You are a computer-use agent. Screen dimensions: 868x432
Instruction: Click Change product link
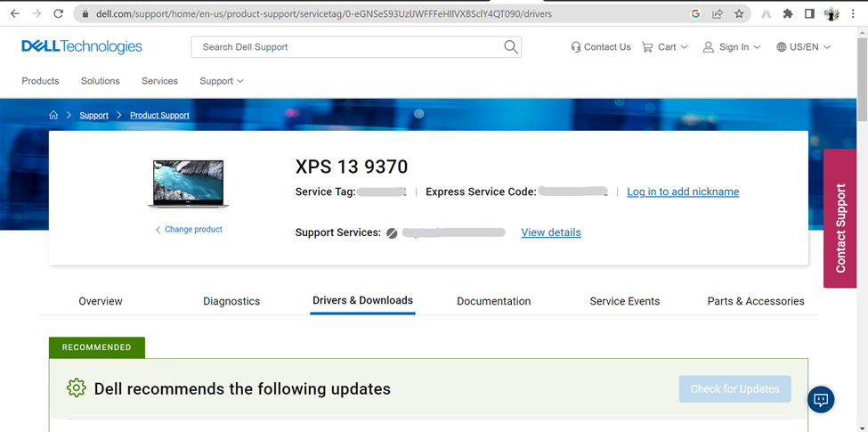[189, 229]
